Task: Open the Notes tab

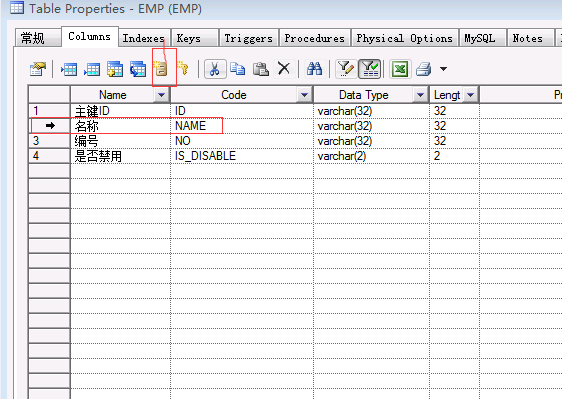Action: (x=530, y=38)
